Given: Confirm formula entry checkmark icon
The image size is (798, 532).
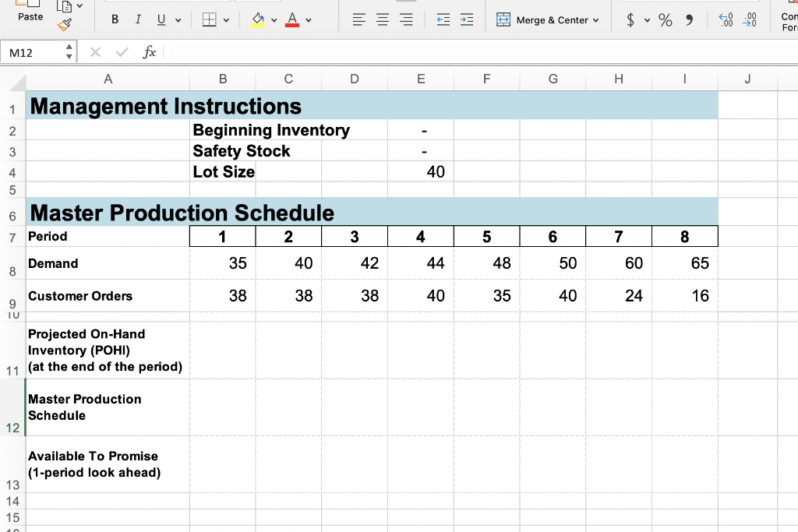Looking at the screenshot, I should pos(122,52).
